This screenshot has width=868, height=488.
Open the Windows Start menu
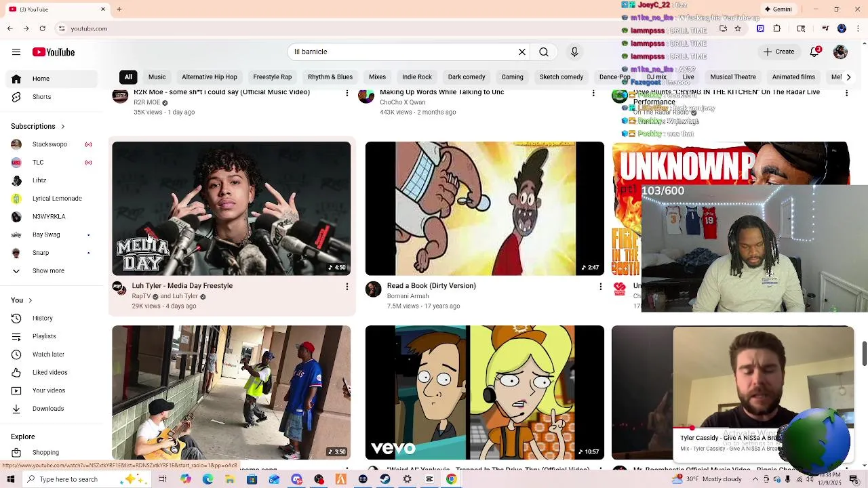pos(11,479)
